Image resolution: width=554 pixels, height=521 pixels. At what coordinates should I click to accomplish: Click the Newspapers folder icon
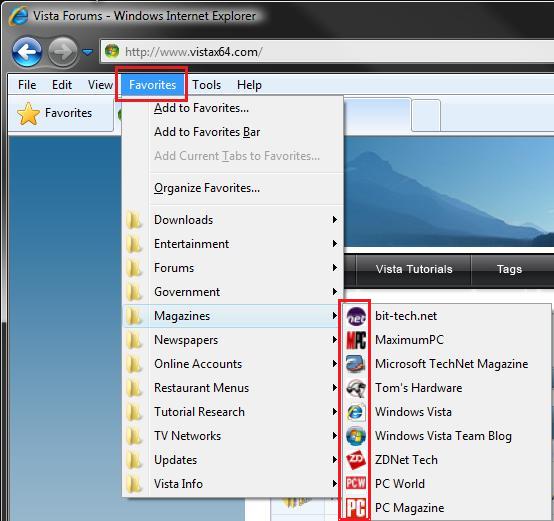134,340
